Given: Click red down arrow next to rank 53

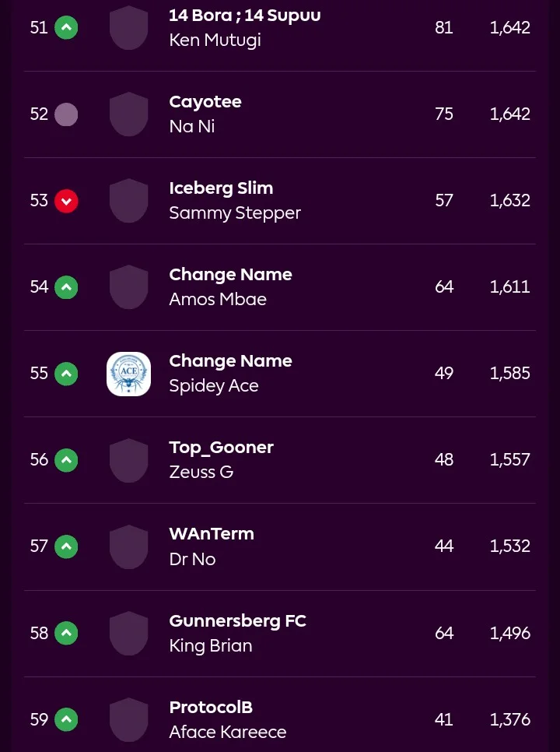Looking at the screenshot, I should tap(66, 201).
